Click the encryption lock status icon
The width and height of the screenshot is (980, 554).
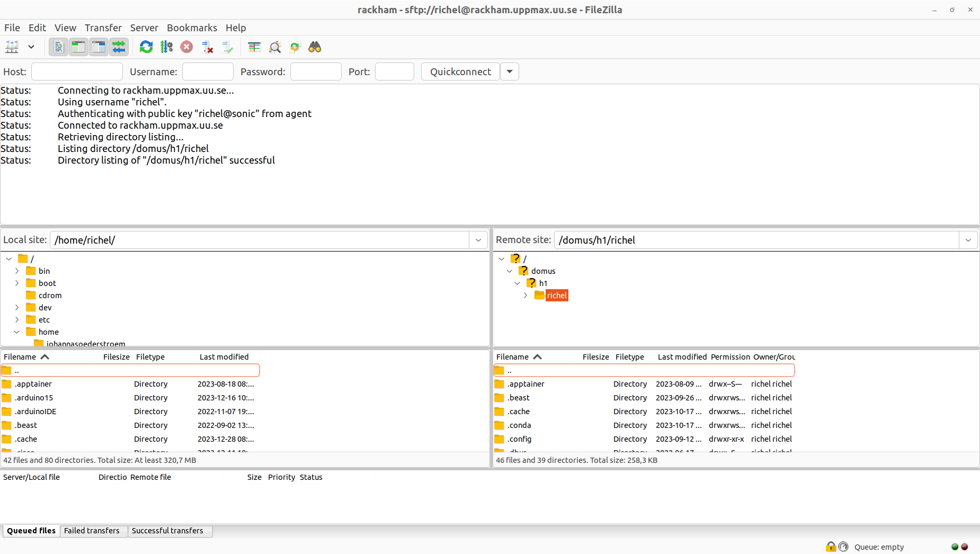pyautogui.click(x=831, y=547)
